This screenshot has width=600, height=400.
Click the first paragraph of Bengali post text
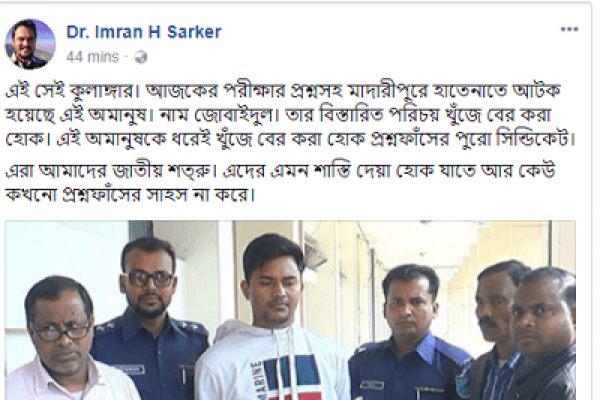pyautogui.click(x=290, y=116)
